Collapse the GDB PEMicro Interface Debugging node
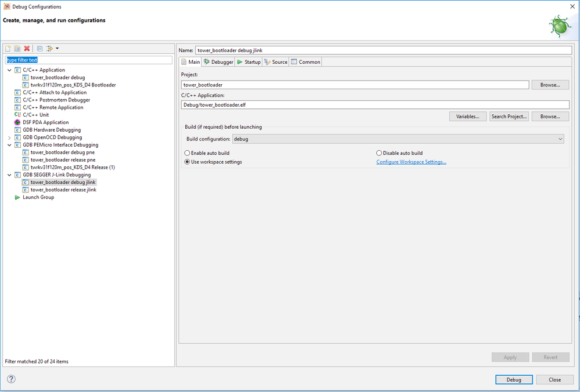The width and height of the screenshot is (580, 392). [9, 145]
